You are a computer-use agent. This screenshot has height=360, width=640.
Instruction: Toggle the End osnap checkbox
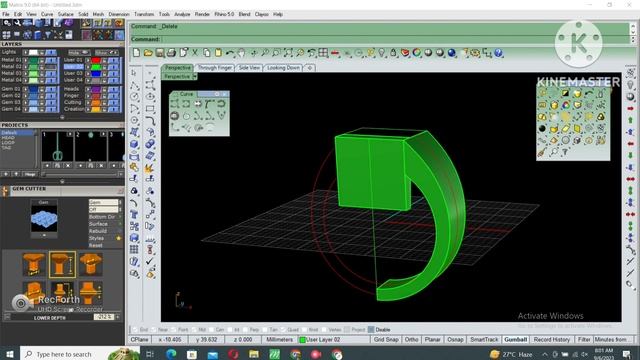coord(135,329)
